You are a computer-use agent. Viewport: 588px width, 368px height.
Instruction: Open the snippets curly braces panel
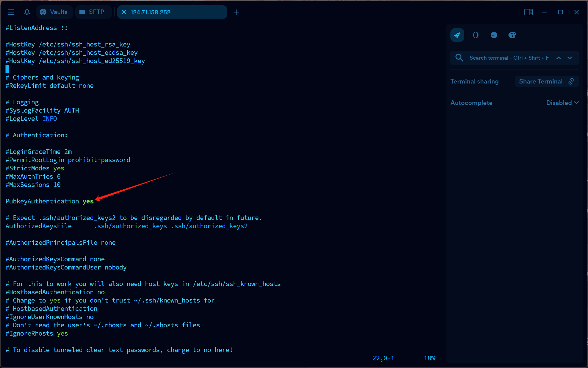point(475,35)
